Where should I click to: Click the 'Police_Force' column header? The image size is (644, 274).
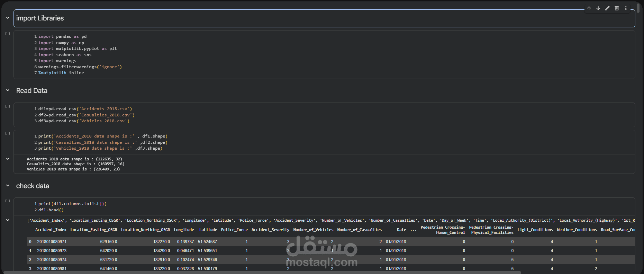[234, 230]
